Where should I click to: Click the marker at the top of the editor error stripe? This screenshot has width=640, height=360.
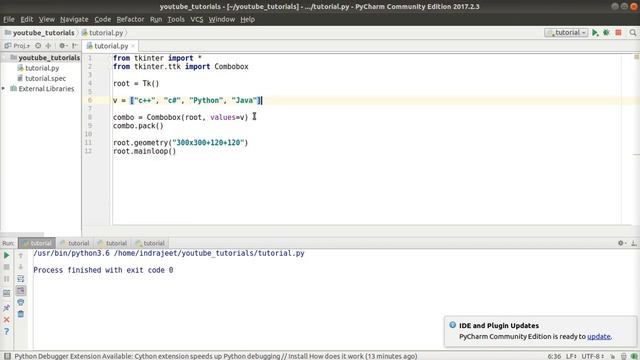tap(636, 57)
